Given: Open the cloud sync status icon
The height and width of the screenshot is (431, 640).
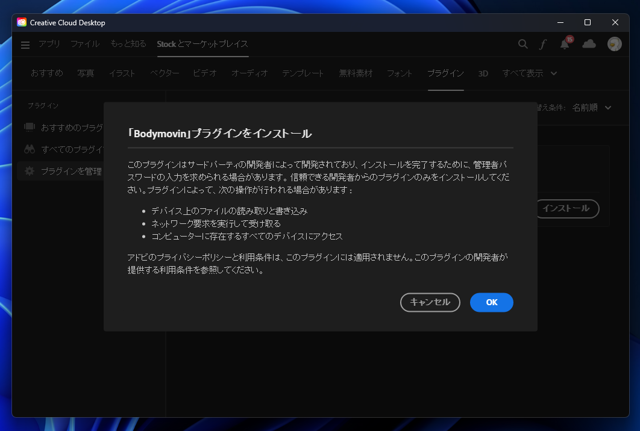Looking at the screenshot, I should tap(589, 44).
